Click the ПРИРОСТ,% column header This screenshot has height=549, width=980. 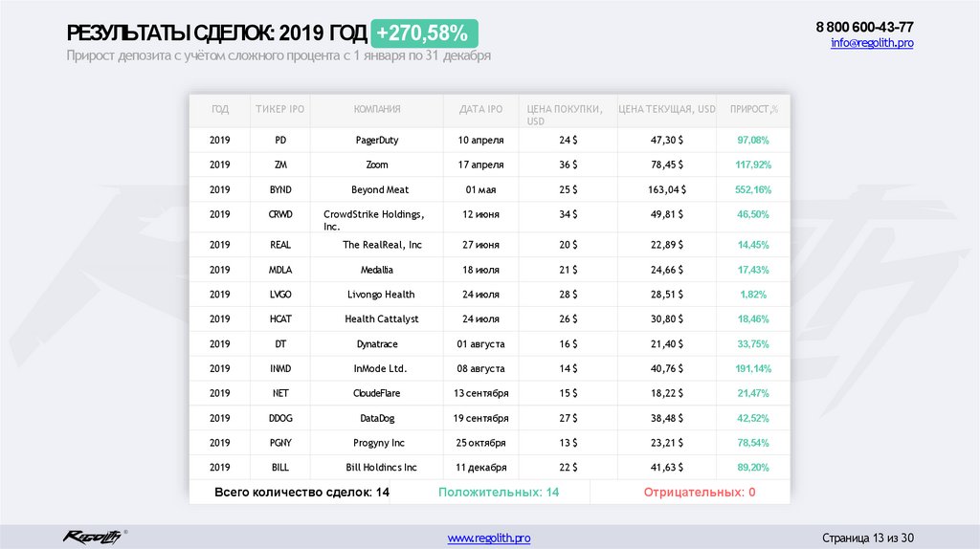pos(753,109)
